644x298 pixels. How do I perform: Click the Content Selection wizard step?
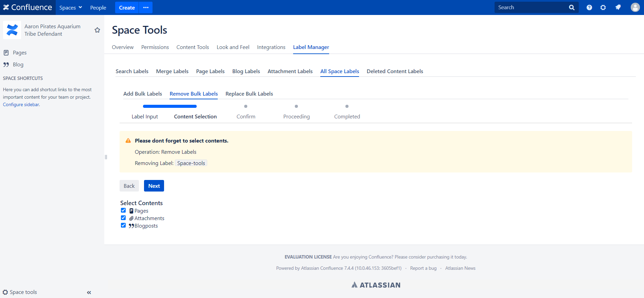pyautogui.click(x=195, y=117)
